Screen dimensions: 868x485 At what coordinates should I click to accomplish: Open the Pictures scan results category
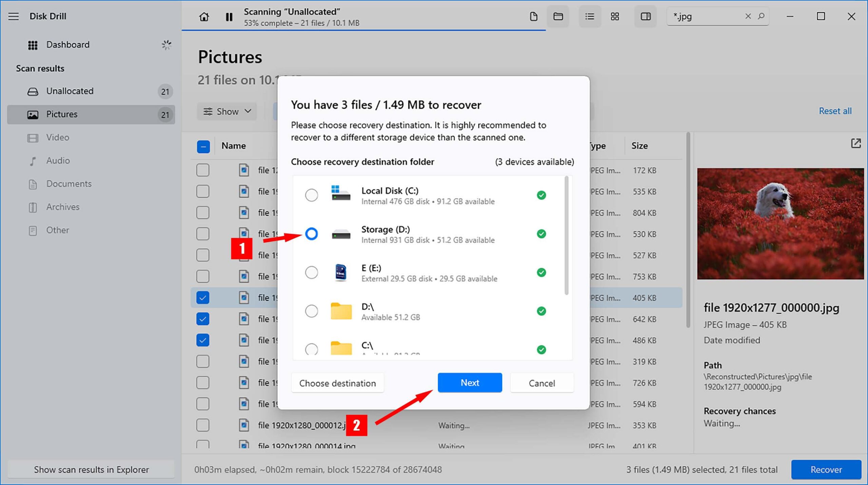click(62, 114)
